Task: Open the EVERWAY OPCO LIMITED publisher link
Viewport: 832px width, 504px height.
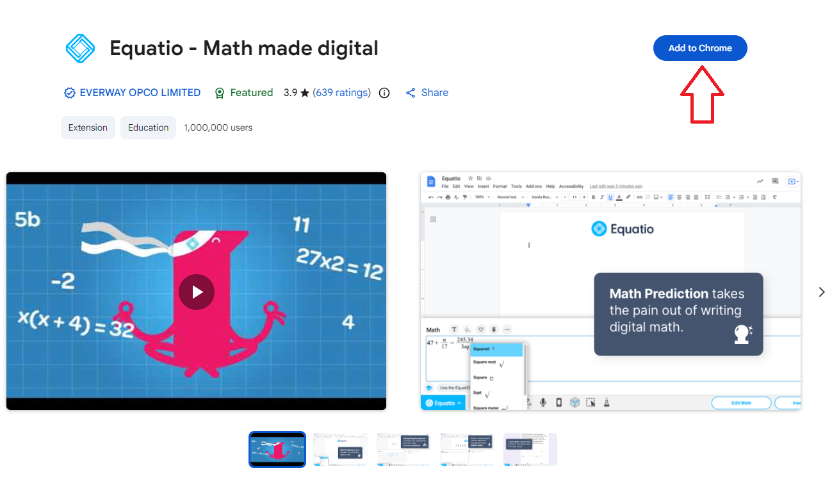Action: click(140, 93)
